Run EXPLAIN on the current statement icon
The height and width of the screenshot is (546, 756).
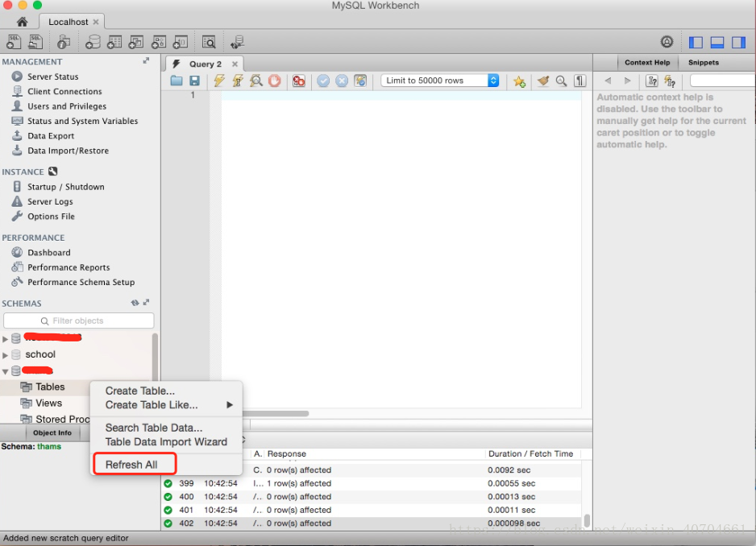pos(256,81)
